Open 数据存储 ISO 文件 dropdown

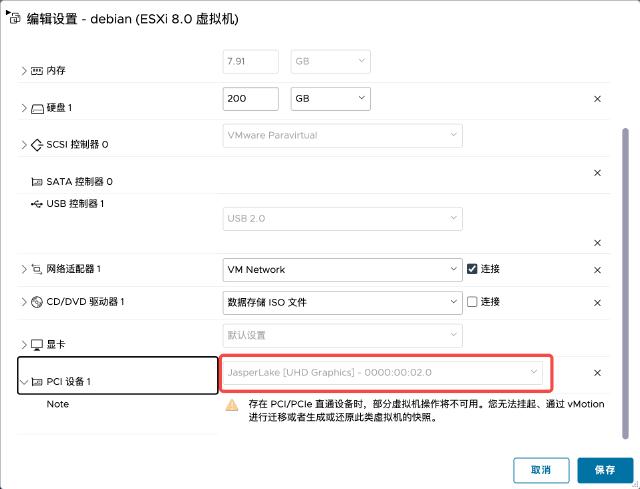[x=341, y=301]
